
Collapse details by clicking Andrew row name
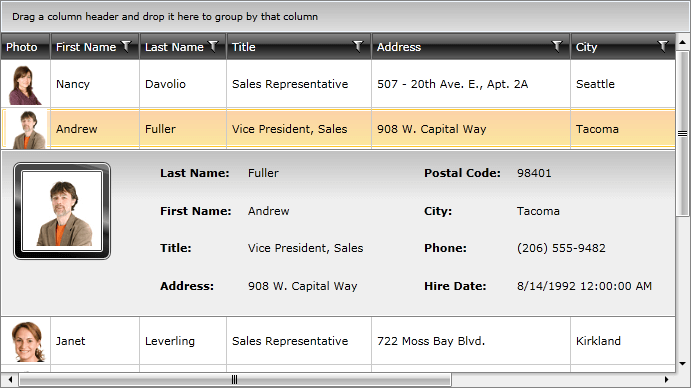click(77, 129)
